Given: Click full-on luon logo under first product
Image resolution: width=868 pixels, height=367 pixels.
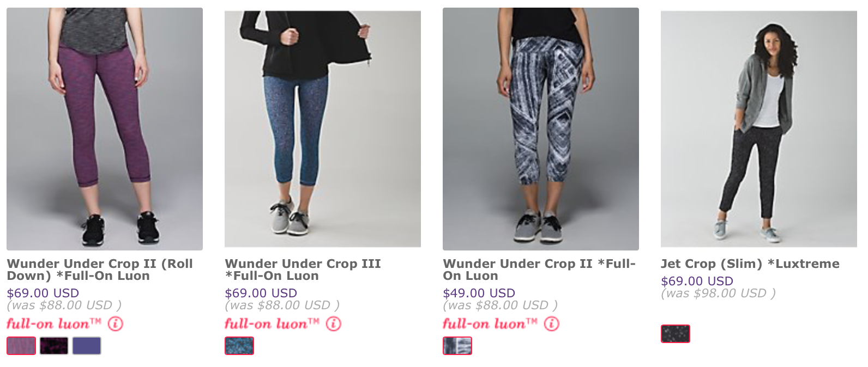Looking at the screenshot, I should point(54,324).
